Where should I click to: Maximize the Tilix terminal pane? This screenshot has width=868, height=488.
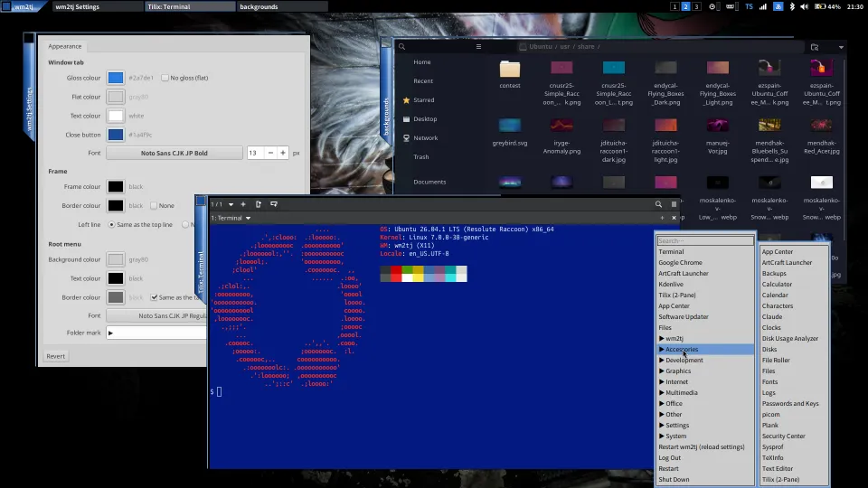(x=662, y=218)
